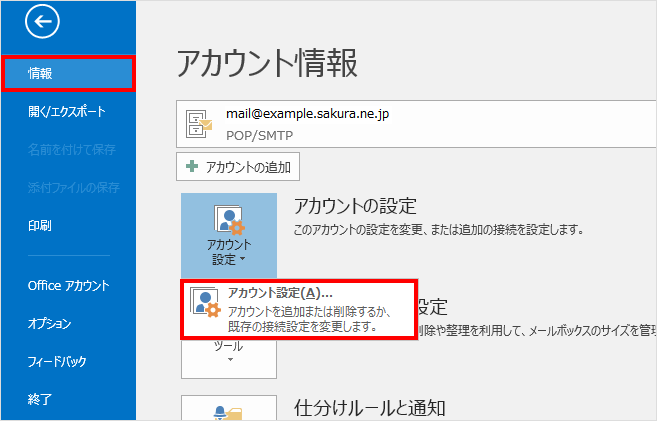The image size is (657, 421).
Task: Open オプション in the sidebar
Action: pos(49,323)
